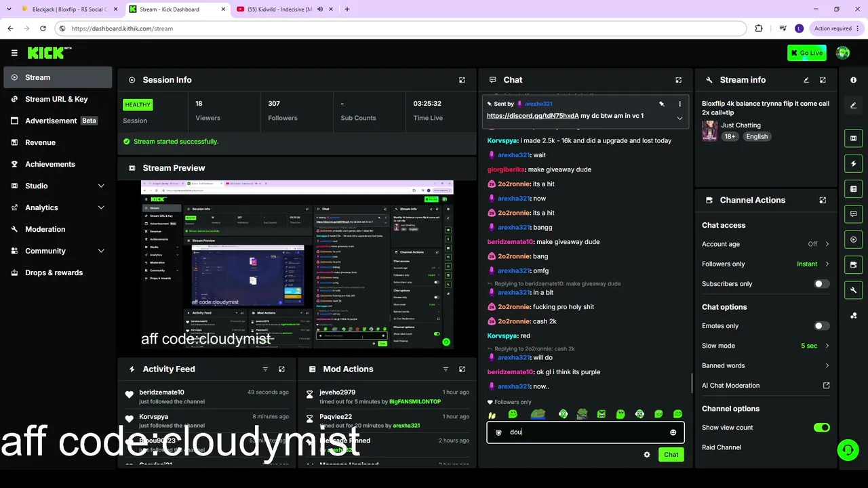Filter the Mod Actions list
Viewport: 868px width, 488px height.
(446, 369)
